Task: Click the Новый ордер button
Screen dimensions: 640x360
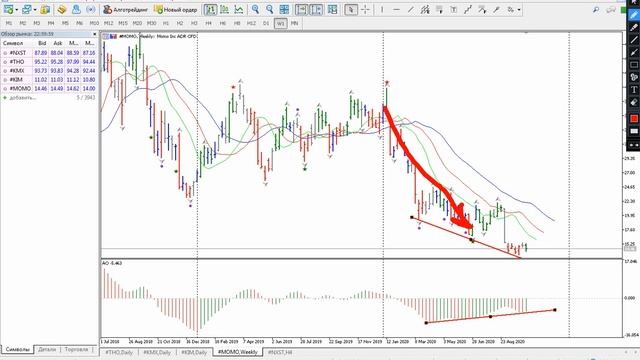Action: coord(176,9)
